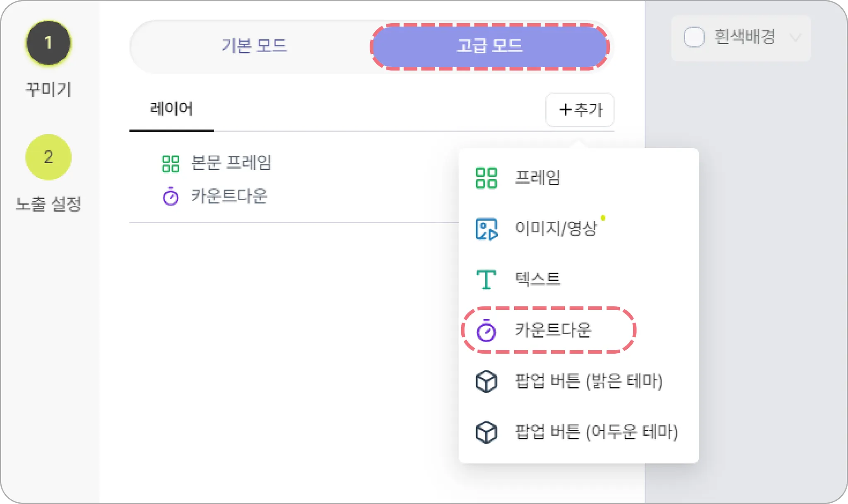848x504 pixels.
Task: Go to step 2 노출 설정
Action: click(x=48, y=157)
